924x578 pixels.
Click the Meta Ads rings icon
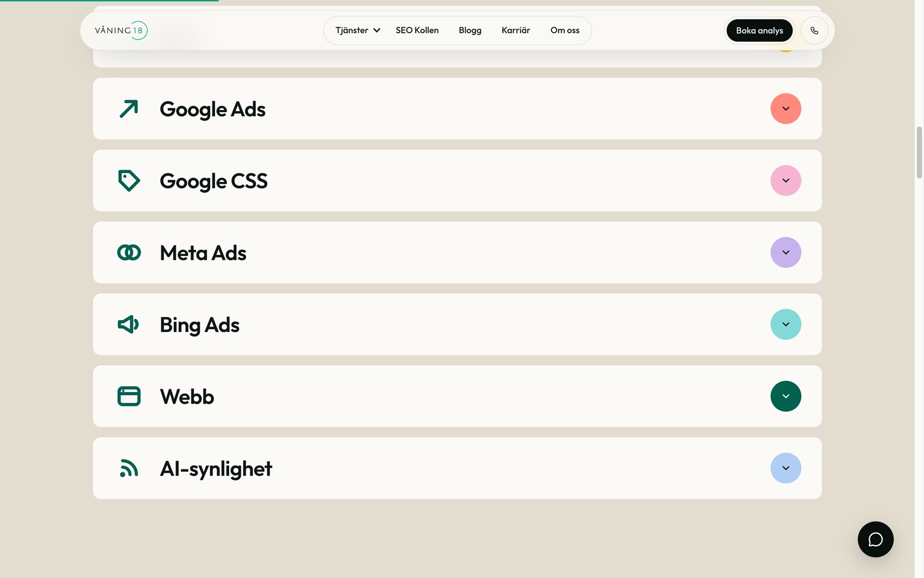tap(129, 252)
